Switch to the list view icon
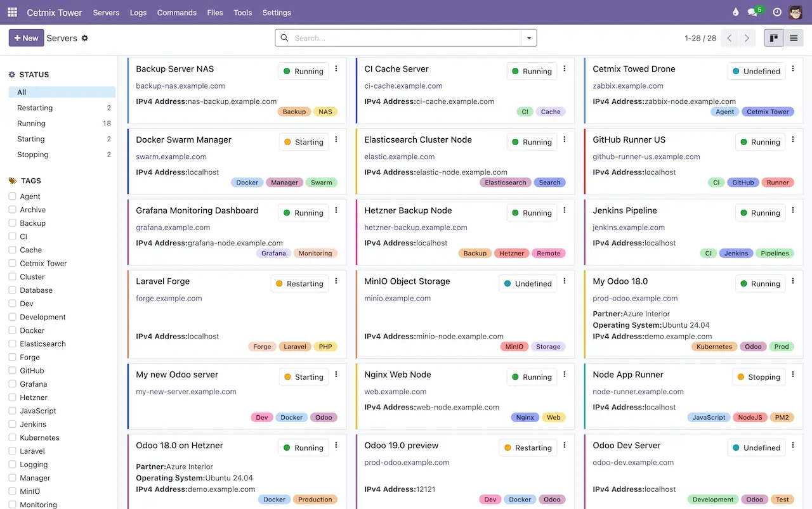Screen dimensions: 812x509 click(x=793, y=38)
